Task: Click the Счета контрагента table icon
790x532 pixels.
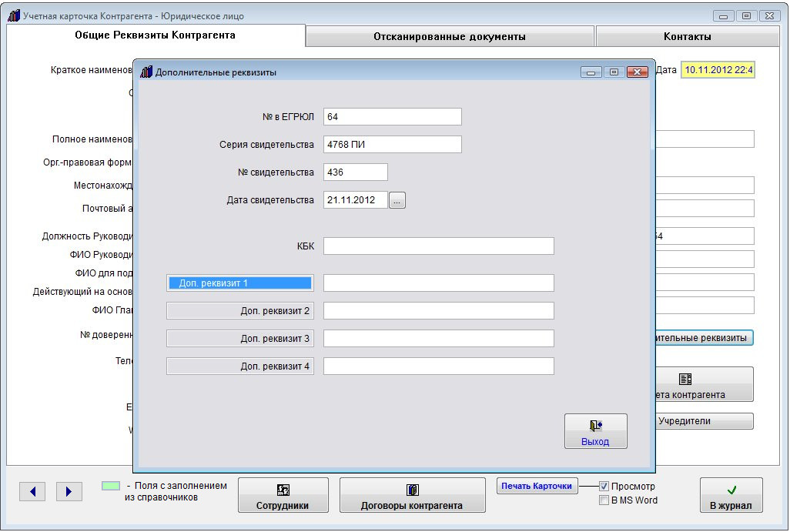Action: click(x=685, y=379)
